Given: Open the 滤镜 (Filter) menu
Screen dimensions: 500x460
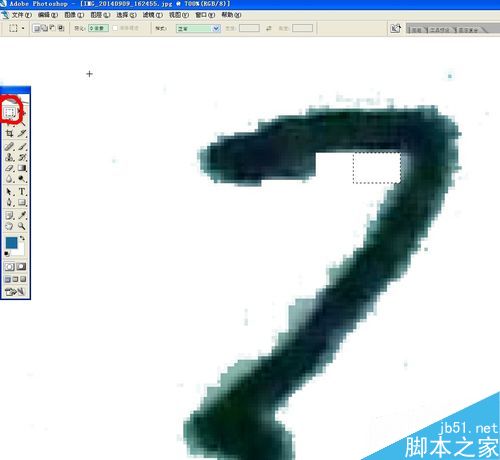Looking at the screenshot, I should point(153,15).
